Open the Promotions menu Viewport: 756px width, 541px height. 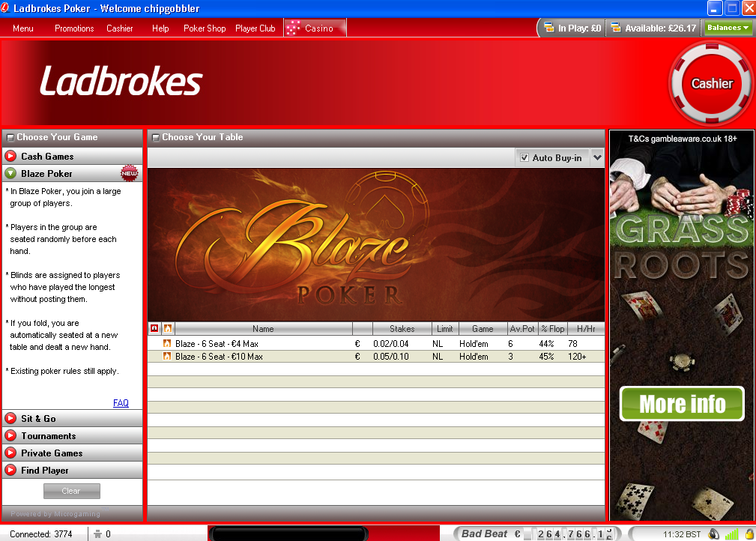point(74,28)
